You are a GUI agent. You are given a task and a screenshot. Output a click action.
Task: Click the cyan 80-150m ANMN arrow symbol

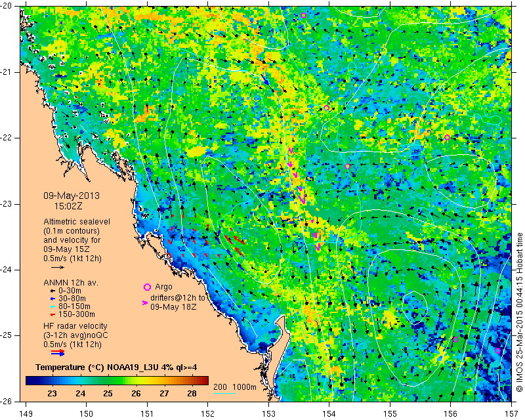coord(52,306)
